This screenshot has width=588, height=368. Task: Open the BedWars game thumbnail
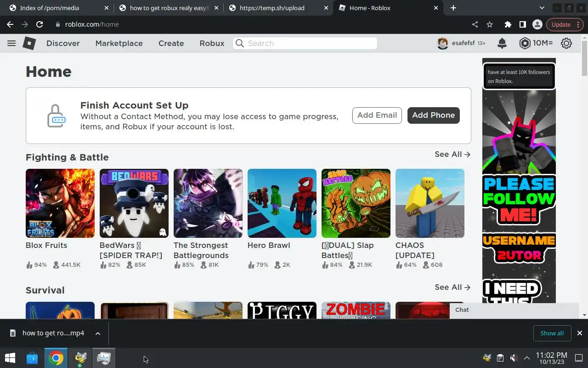point(134,203)
